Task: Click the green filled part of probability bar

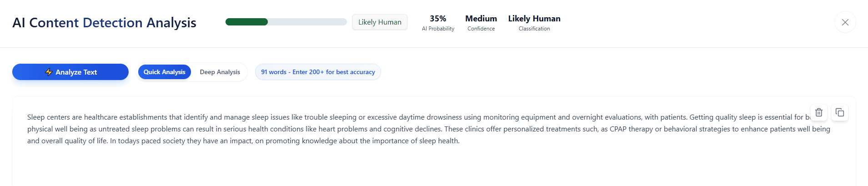Action: point(246,22)
